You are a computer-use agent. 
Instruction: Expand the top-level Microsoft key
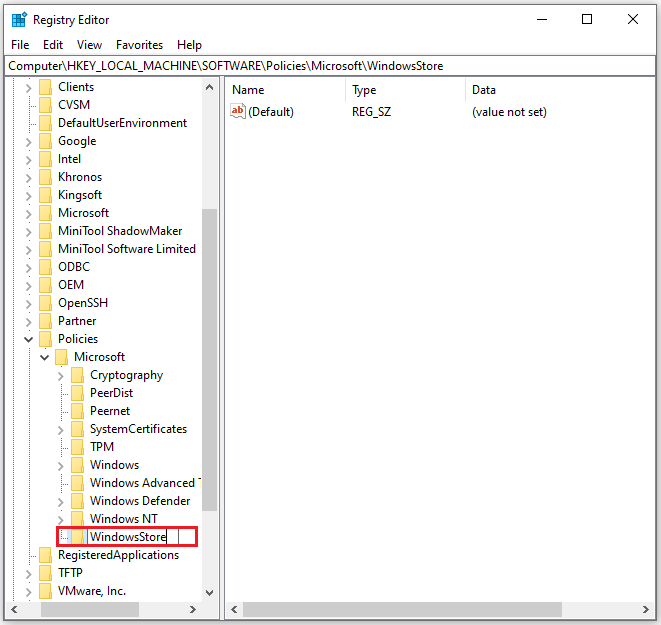pyautogui.click(x=28, y=214)
